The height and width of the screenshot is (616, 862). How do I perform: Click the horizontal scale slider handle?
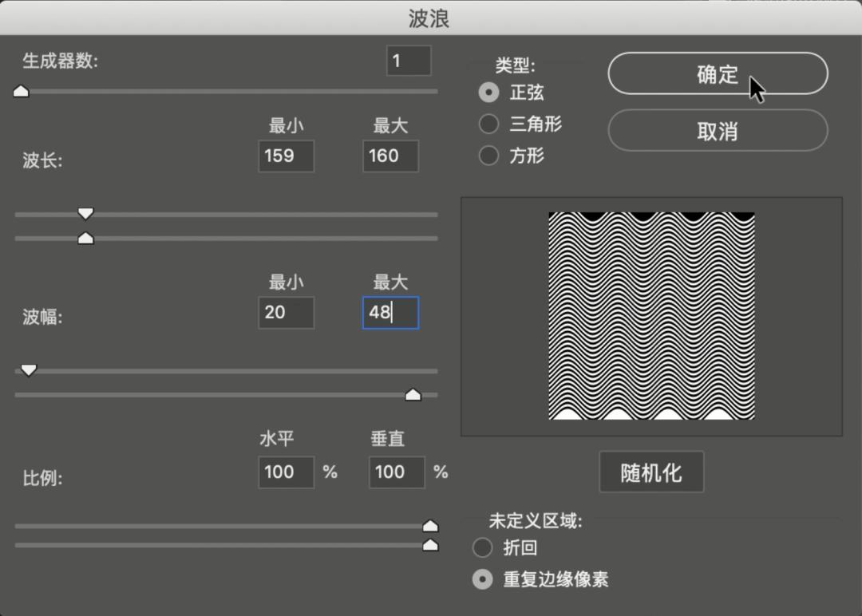click(x=430, y=525)
